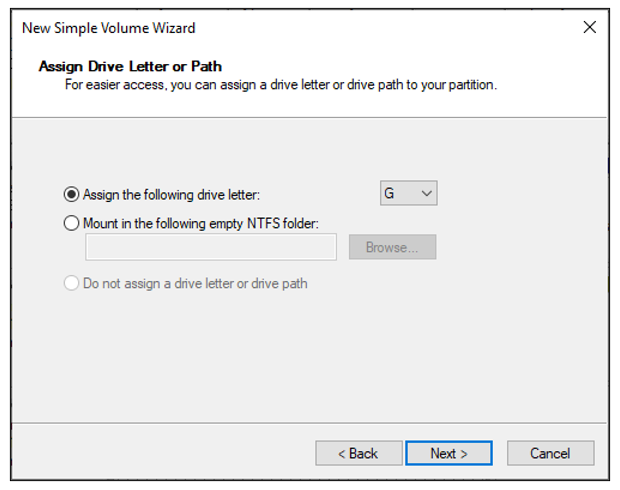Click the letter G in the drive selector
Screen dimensions: 620x490
pos(389,193)
